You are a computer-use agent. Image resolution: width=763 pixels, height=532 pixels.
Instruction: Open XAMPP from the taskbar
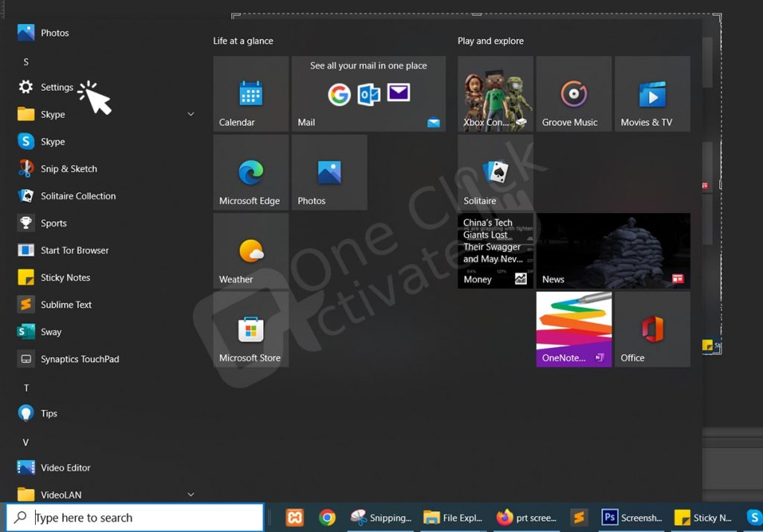point(294,517)
